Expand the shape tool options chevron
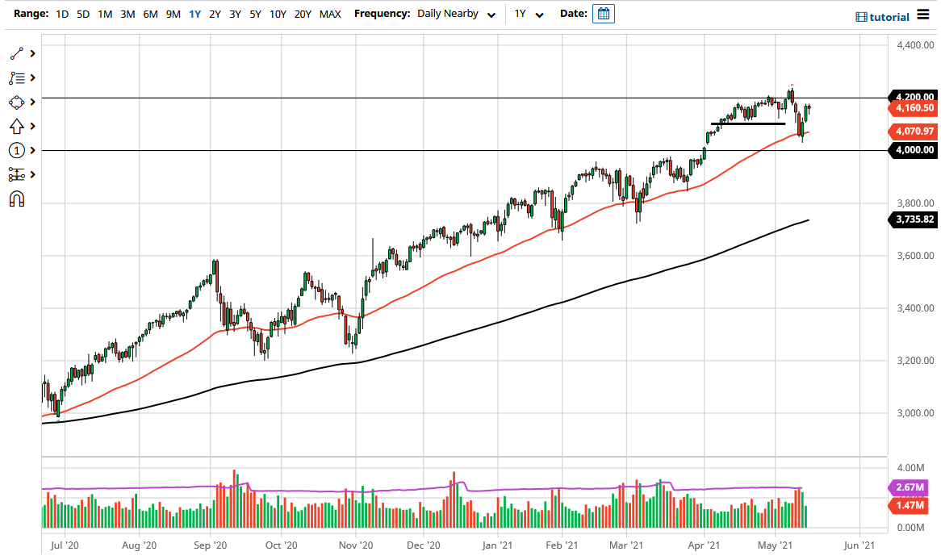Screen dimensions: 941x560 pos(32,102)
